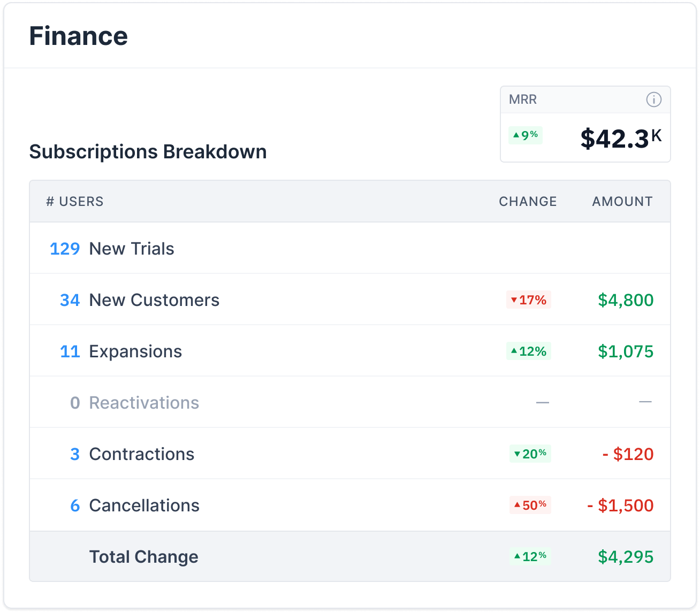Click the -$1,500 Cancellations amount

(x=620, y=505)
